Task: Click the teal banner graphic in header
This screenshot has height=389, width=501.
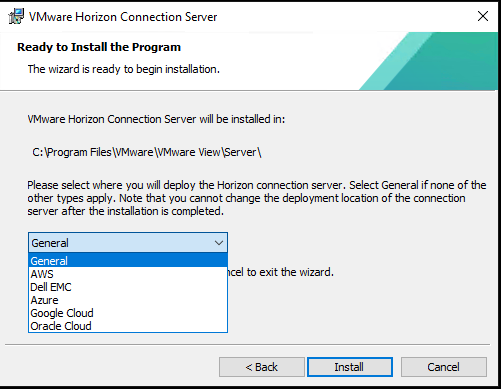Action: click(x=429, y=61)
